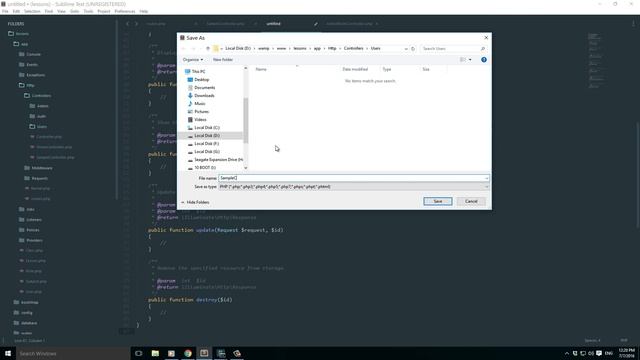This screenshot has height=360, width=640.
Task: Click the previous tab arrow in Sublime
Action: point(127,24)
